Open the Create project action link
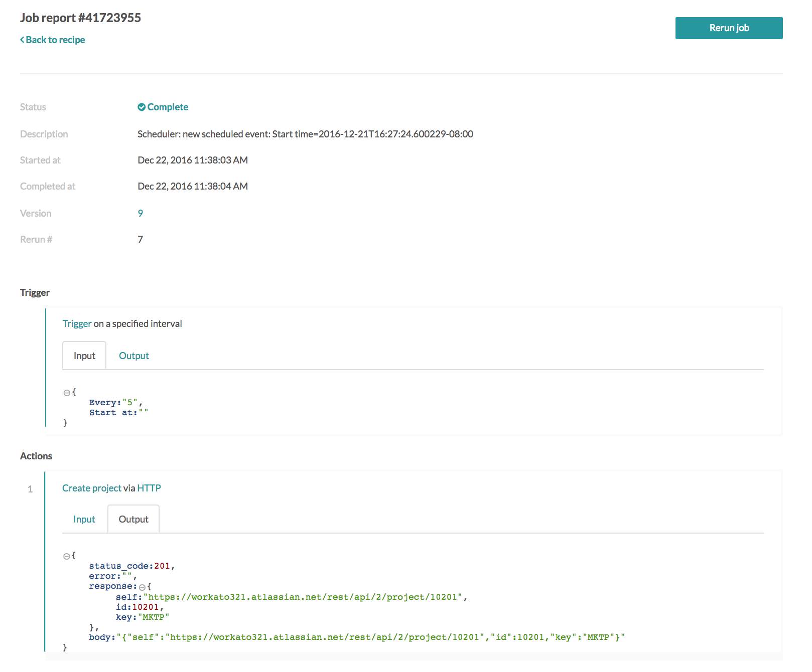Viewport: 812px width, 672px height. point(92,487)
